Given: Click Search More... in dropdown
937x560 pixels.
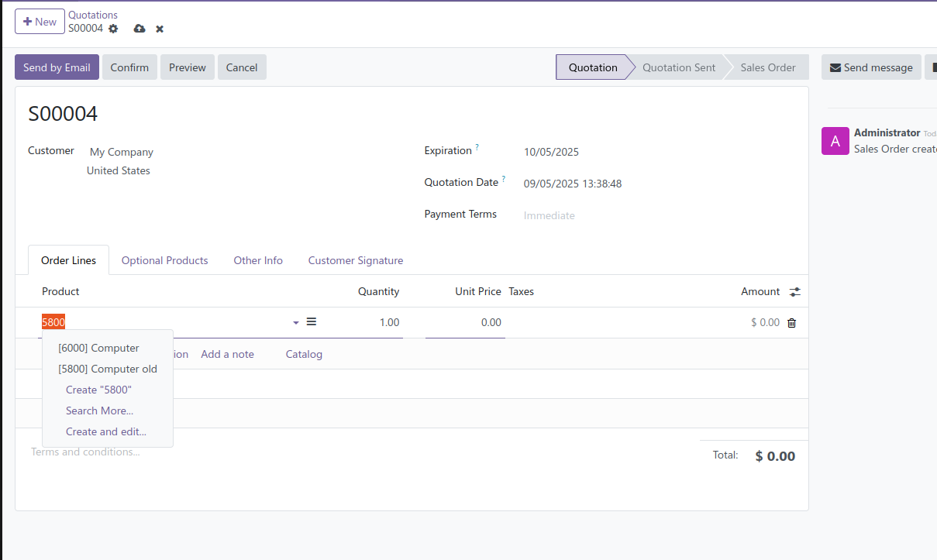Looking at the screenshot, I should [x=99, y=411].
